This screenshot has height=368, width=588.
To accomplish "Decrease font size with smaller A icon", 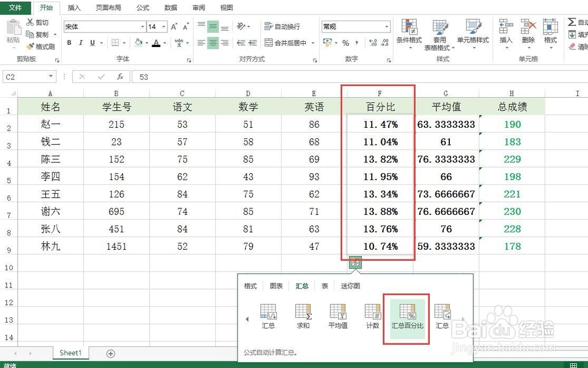I will [186, 26].
